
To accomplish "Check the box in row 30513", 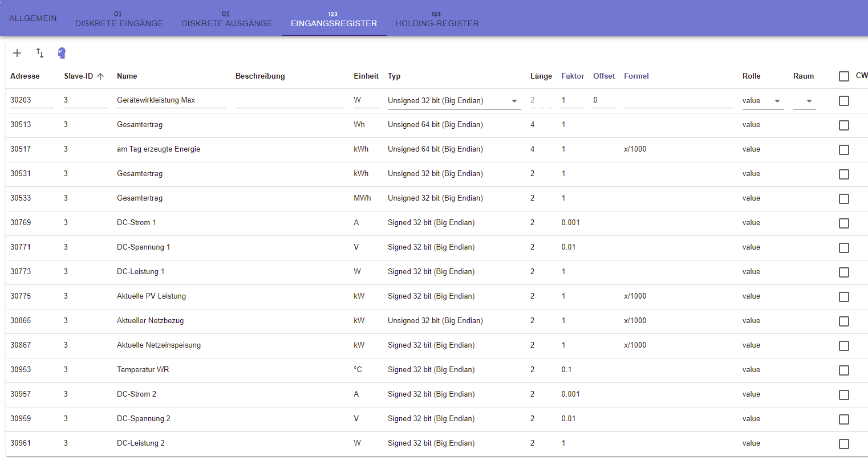I will pyautogui.click(x=844, y=125).
